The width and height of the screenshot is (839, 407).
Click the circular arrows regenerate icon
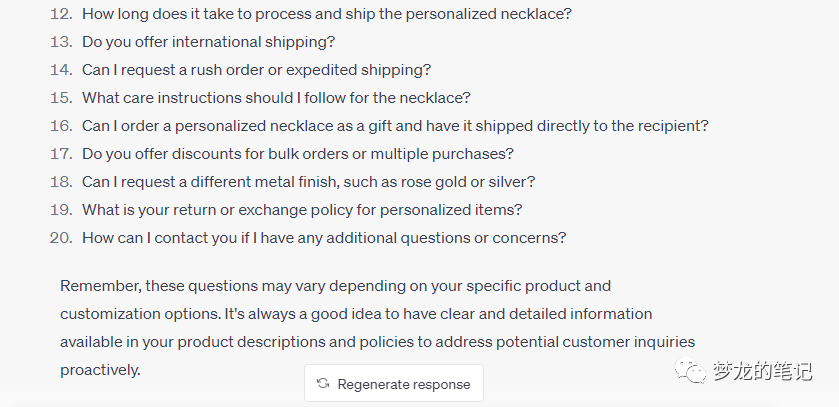(323, 384)
